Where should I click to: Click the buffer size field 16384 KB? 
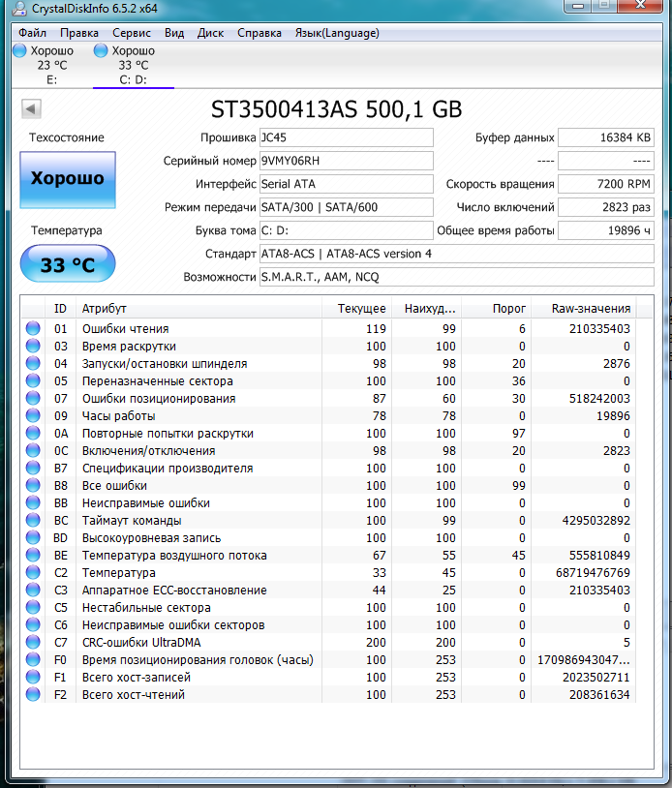[605, 137]
